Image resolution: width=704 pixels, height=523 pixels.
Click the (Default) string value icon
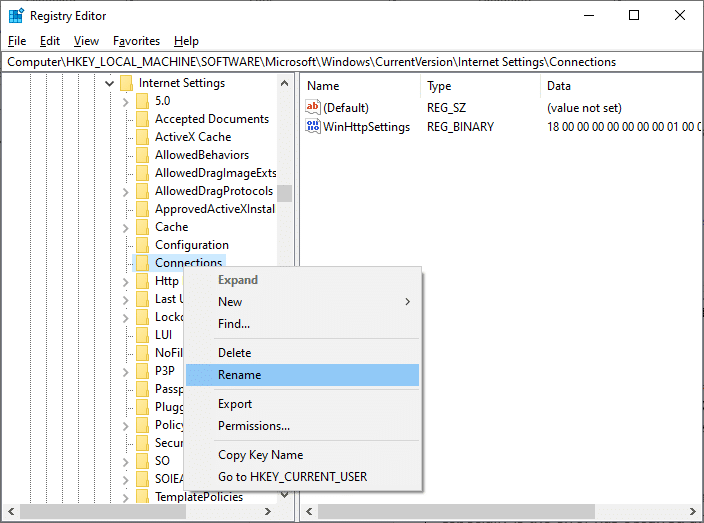tap(312, 107)
